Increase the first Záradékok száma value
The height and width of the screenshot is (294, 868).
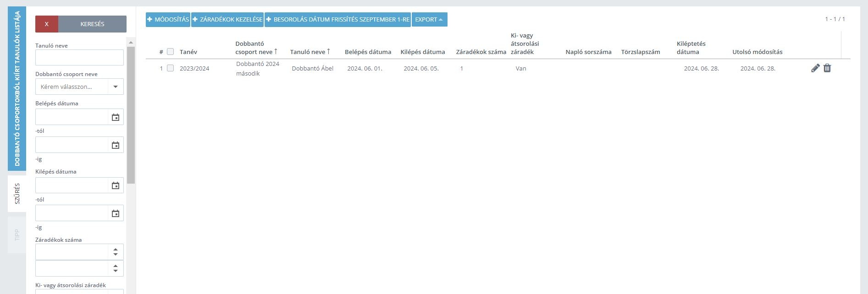coord(116,249)
